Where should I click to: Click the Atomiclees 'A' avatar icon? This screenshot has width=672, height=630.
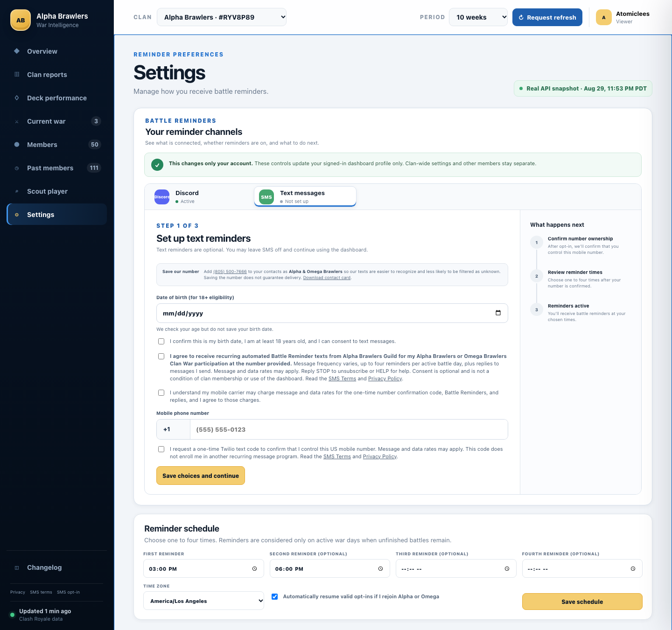tap(604, 17)
